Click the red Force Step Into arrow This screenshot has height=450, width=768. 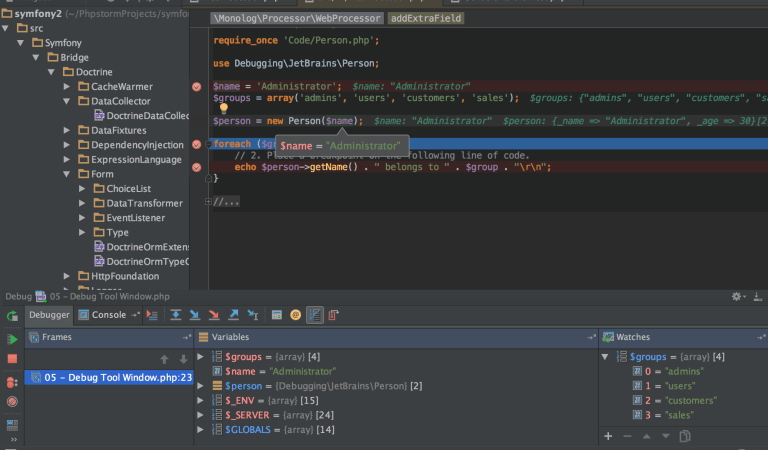[x=214, y=315]
